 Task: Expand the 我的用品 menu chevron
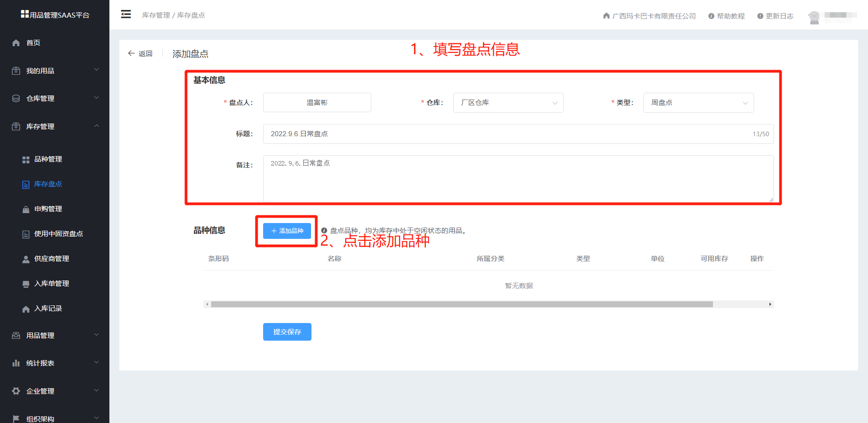coord(96,70)
